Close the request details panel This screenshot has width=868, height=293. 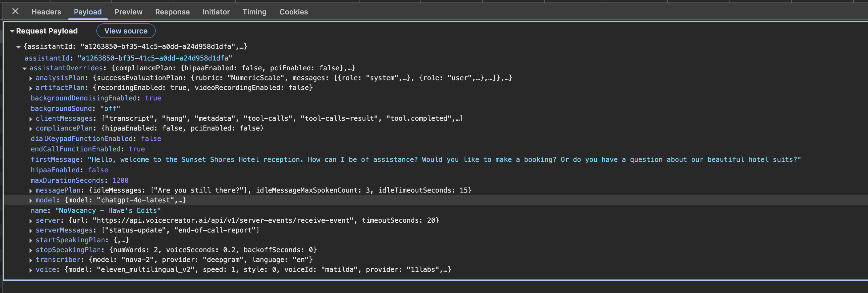[x=15, y=11]
